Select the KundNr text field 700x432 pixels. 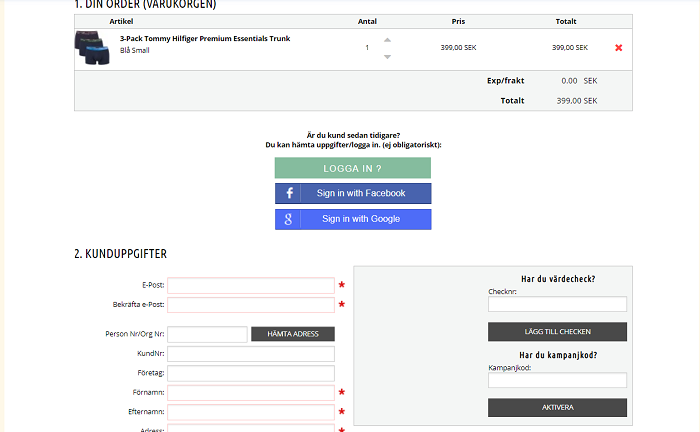(250, 353)
